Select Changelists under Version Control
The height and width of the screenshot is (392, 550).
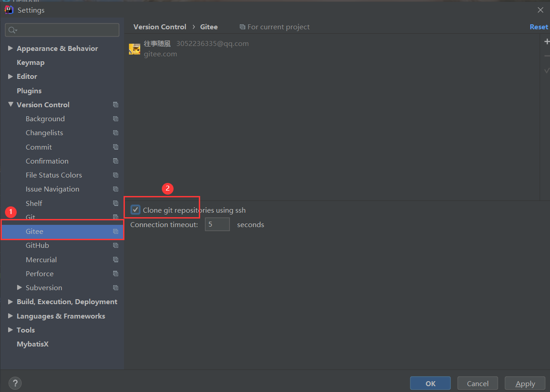click(44, 133)
